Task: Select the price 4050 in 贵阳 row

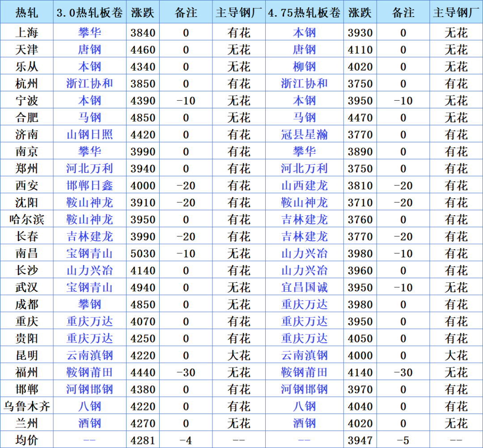Action: click(360, 338)
